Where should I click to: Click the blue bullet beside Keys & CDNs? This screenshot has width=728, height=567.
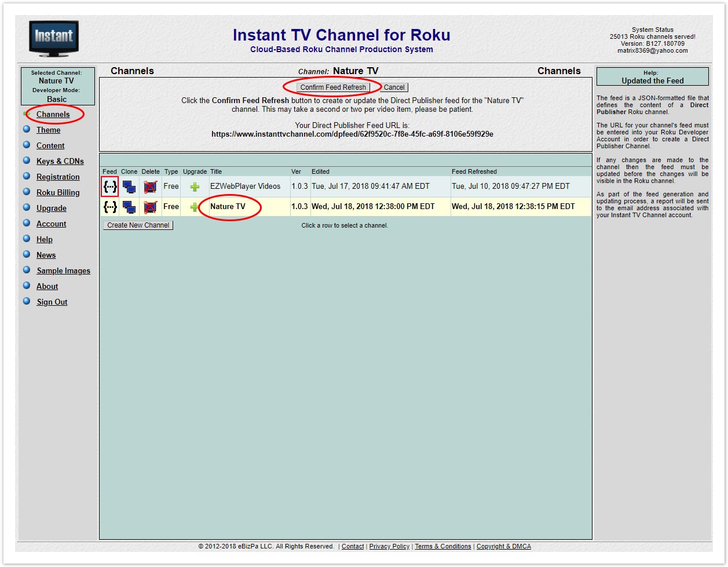click(x=27, y=160)
